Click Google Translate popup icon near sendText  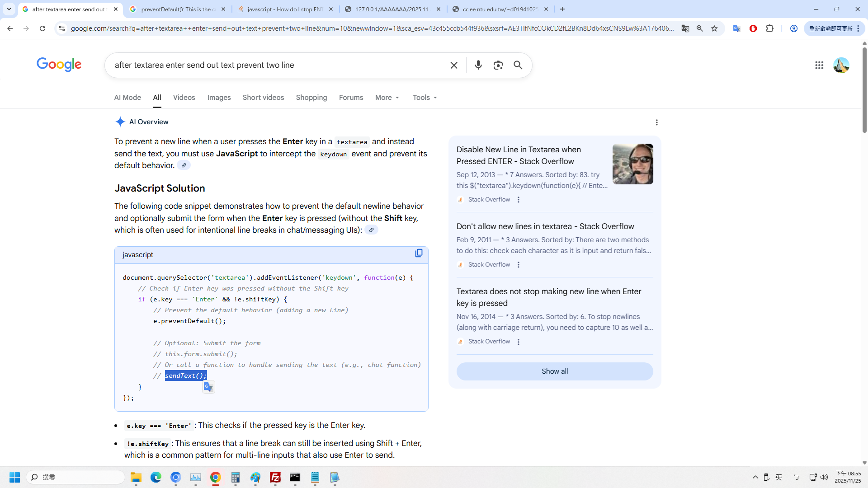208,387
